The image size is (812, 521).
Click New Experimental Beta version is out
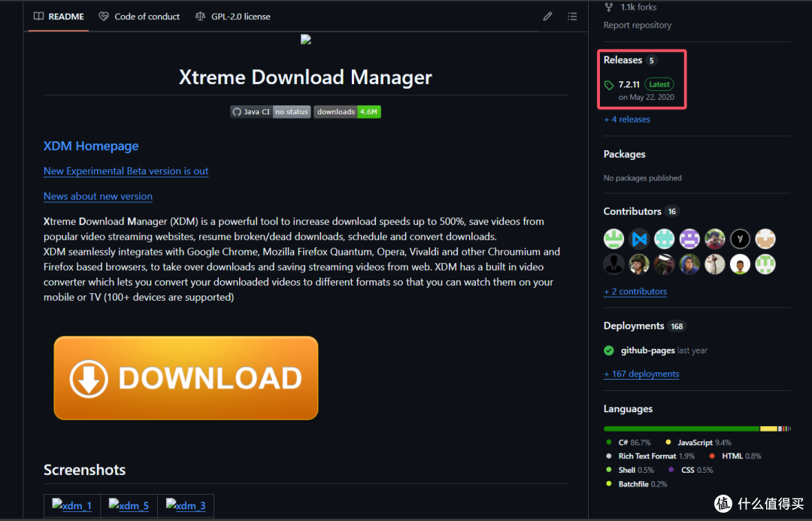(126, 171)
